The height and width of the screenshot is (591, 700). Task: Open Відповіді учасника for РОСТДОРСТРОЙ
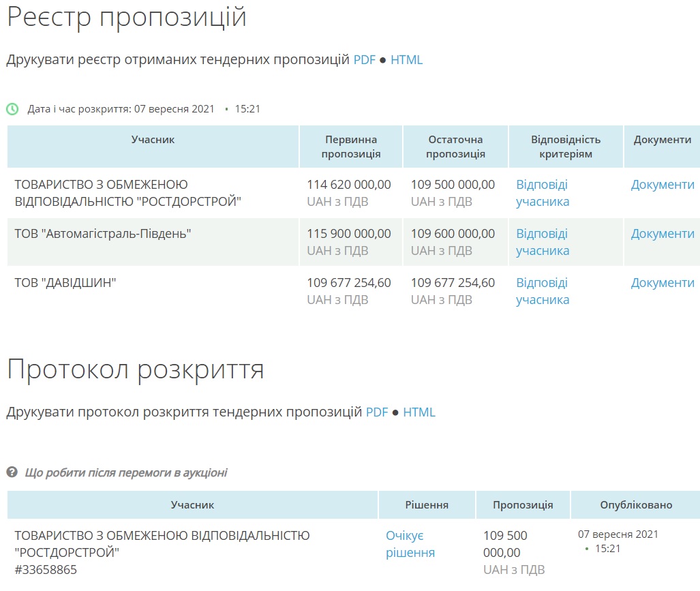pyautogui.click(x=543, y=193)
